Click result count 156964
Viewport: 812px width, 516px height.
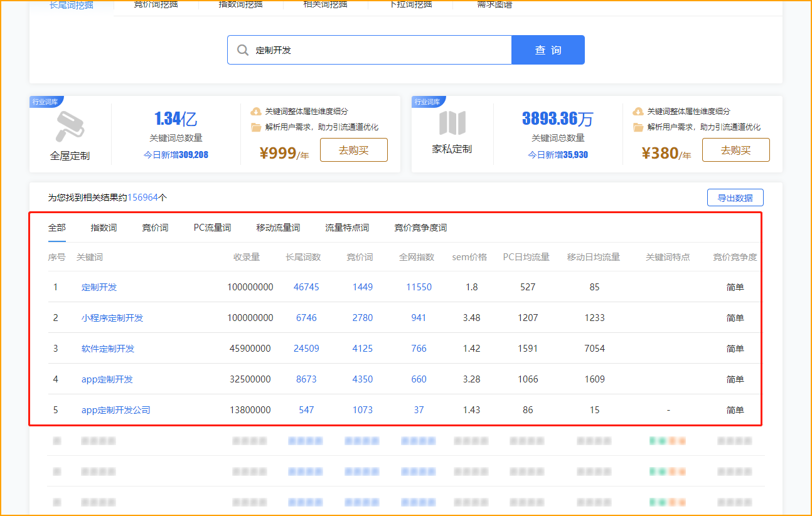pyautogui.click(x=143, y=197)
